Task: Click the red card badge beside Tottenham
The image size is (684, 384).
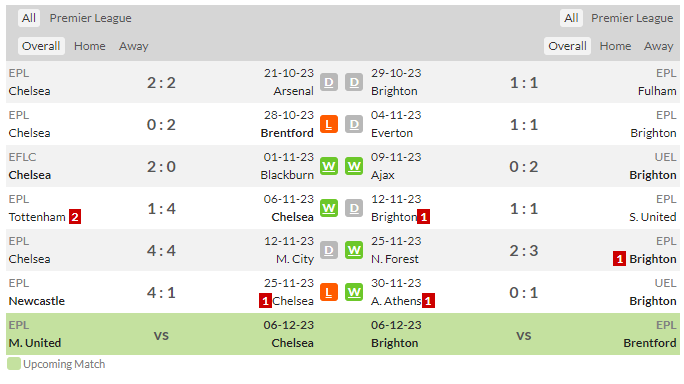Action: coord(75,217)
